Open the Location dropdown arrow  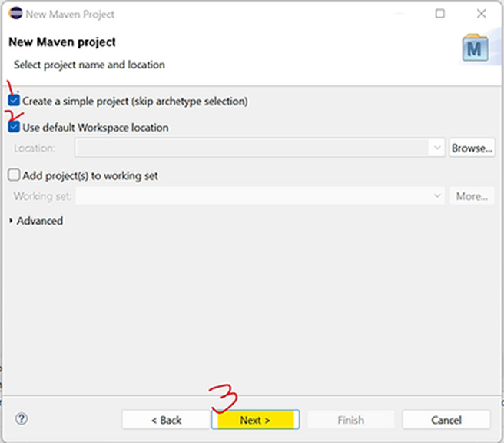tap(437, 148)
